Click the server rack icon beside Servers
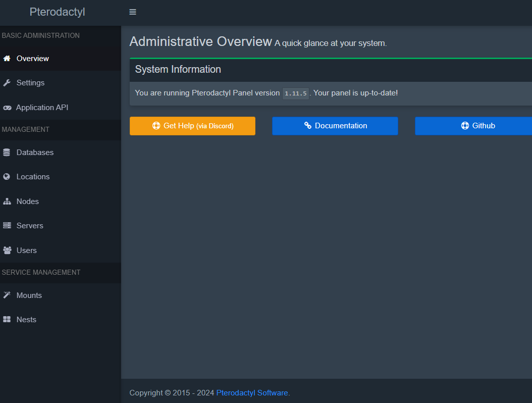Screen dimensions: 532x403 coord(7,225)
